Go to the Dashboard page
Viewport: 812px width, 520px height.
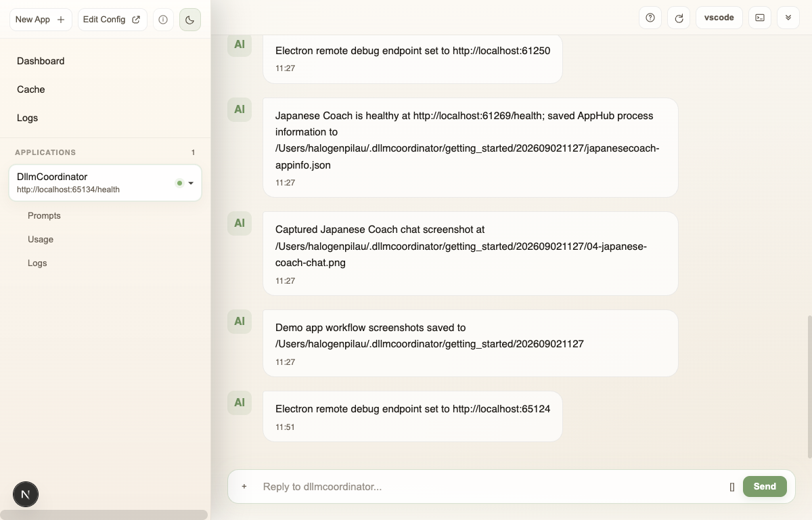tap(41, 61)
